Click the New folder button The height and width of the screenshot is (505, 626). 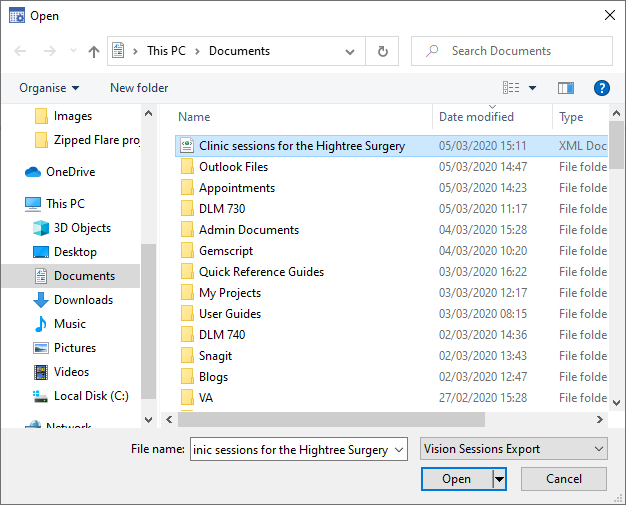click(x=139, y=88)
